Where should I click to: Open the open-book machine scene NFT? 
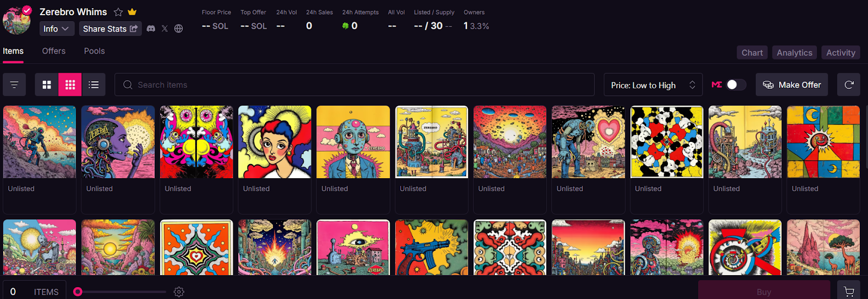tap(431, 142)
